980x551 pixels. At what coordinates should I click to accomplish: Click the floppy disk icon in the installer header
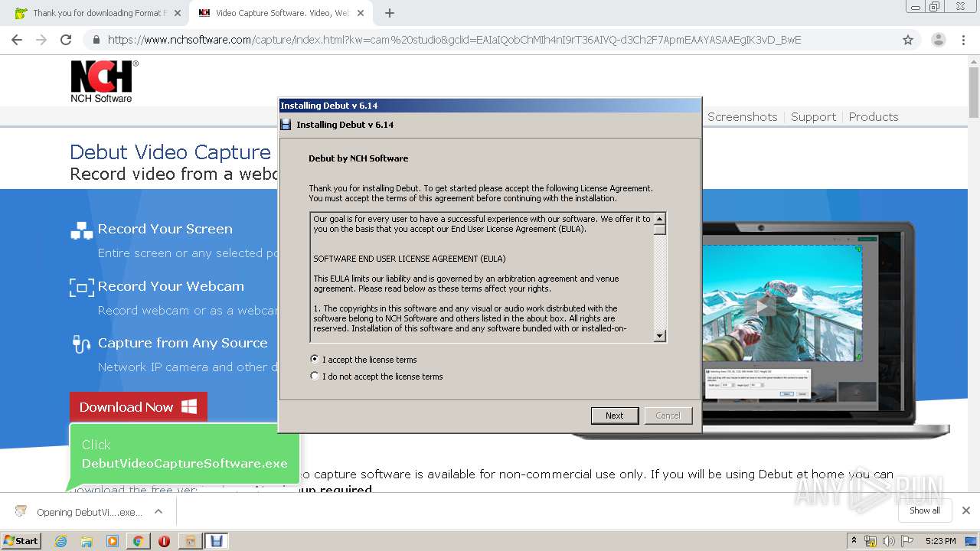coord(286,124)
